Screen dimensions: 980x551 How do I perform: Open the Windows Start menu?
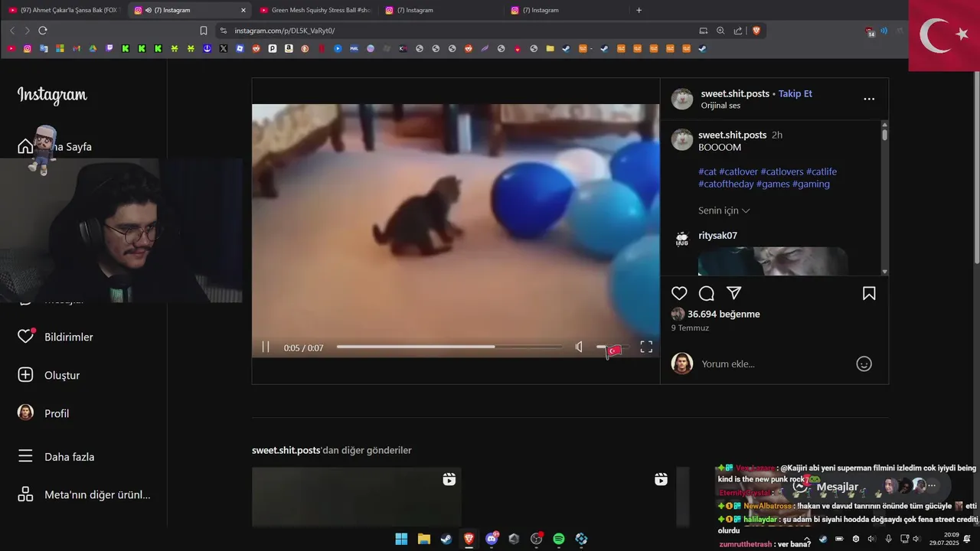point(401,539)
